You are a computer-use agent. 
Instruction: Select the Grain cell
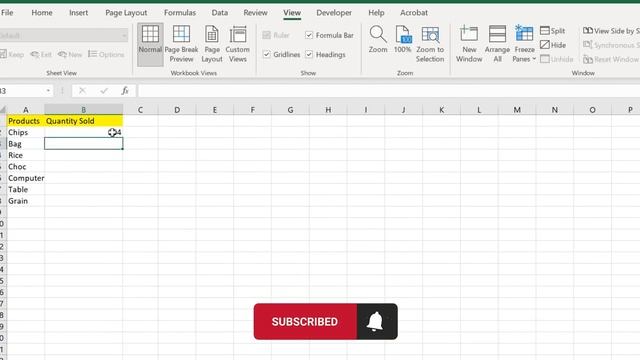pyautogui.click(x=25, y=201)
